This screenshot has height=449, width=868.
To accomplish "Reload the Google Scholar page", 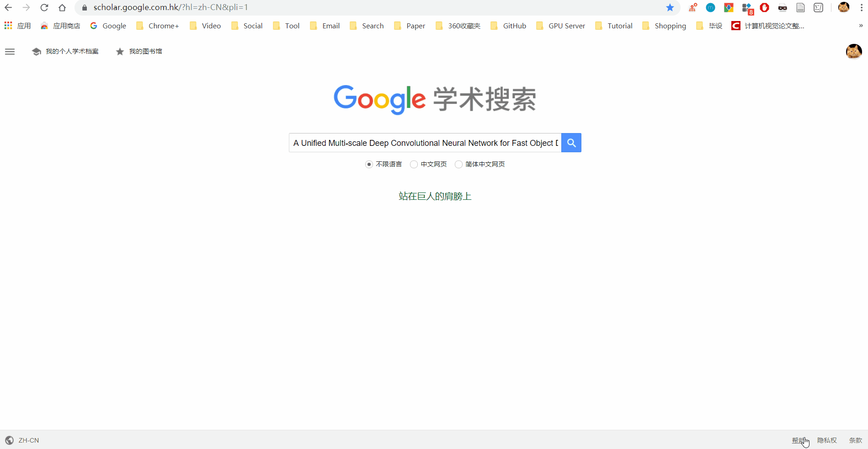I will [44, 7].
